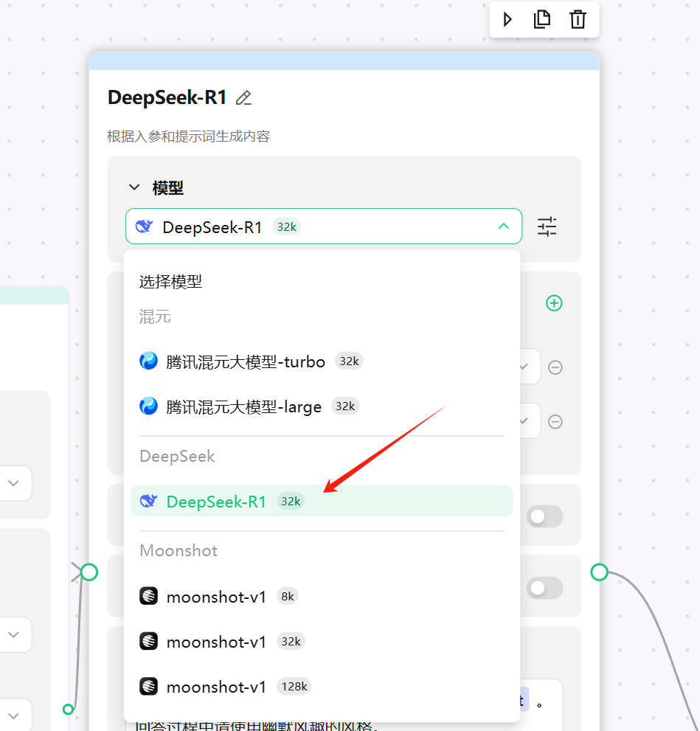Click the node's right output connection port
Screen dimensions: 700x731
tap(600, 572)
